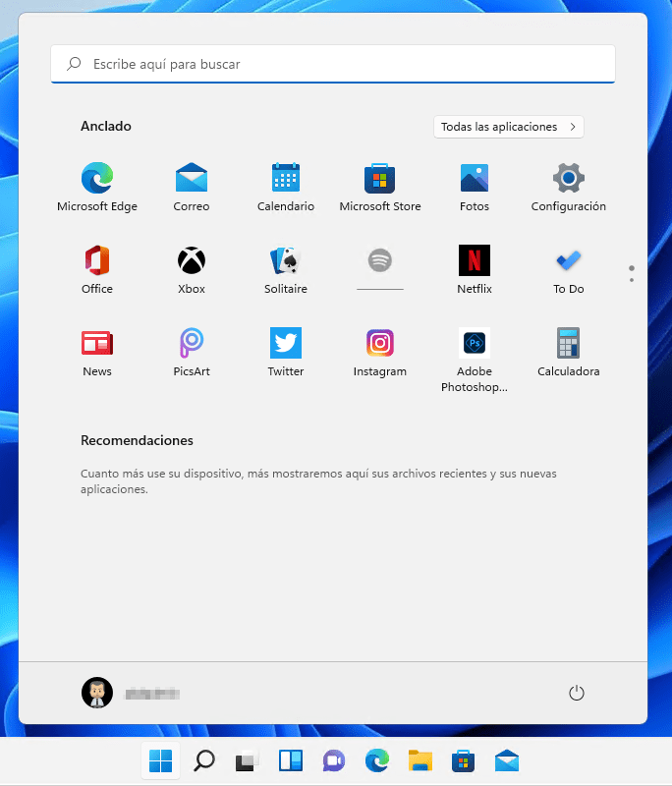This screenshot has width=672, height=786.
Task: Open Task View on the taskbar
Action: (x=247, y=760)
